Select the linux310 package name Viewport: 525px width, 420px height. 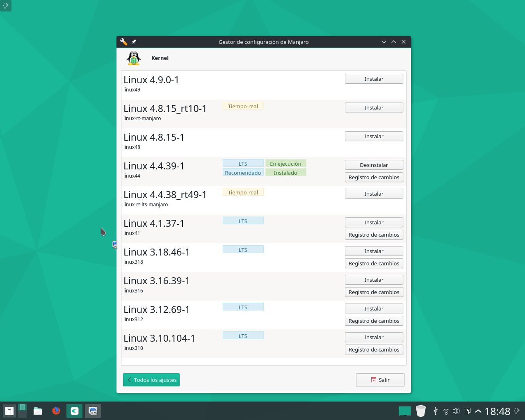click(133, 348)
